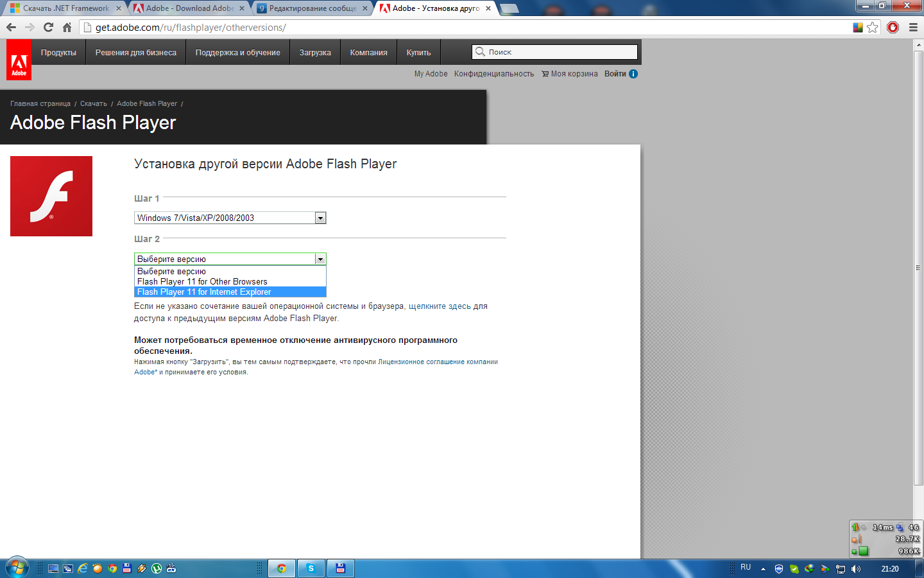Switch to the Skype taskbar button
The height and width of the screenshot is (578, 924).
coord(311,568)
